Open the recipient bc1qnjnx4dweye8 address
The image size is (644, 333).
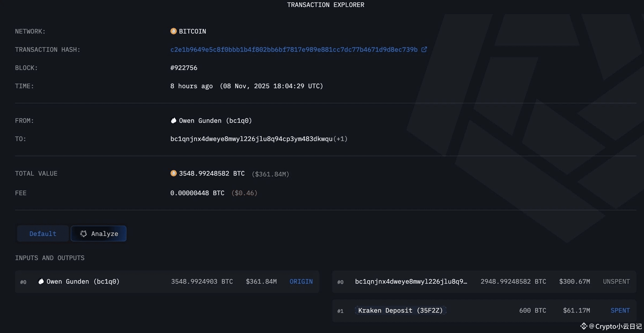(251, 139)
